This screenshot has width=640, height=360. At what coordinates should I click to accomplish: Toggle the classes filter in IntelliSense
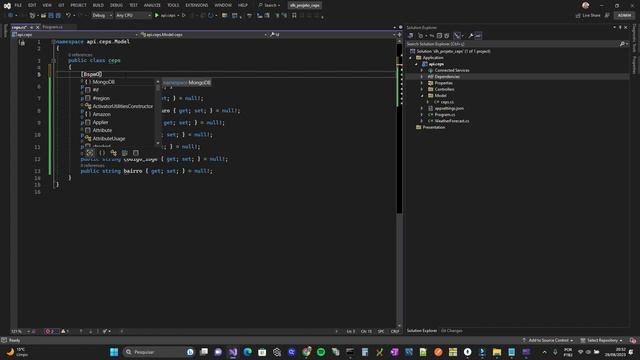click(113, 153)
